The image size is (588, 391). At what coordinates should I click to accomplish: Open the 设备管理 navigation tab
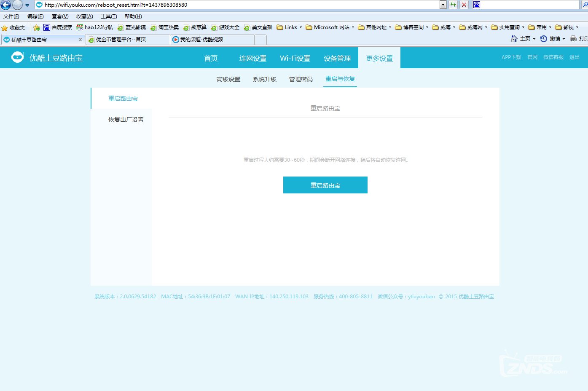point(337,58)
